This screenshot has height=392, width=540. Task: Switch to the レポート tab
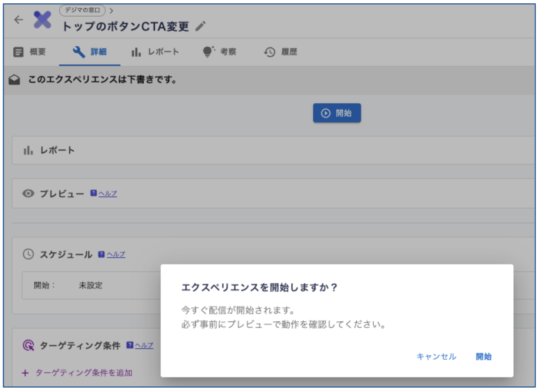tap(155, 52)
